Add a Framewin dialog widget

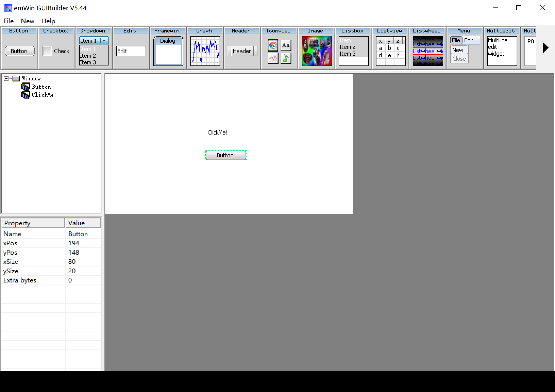[x=168, y=51]
